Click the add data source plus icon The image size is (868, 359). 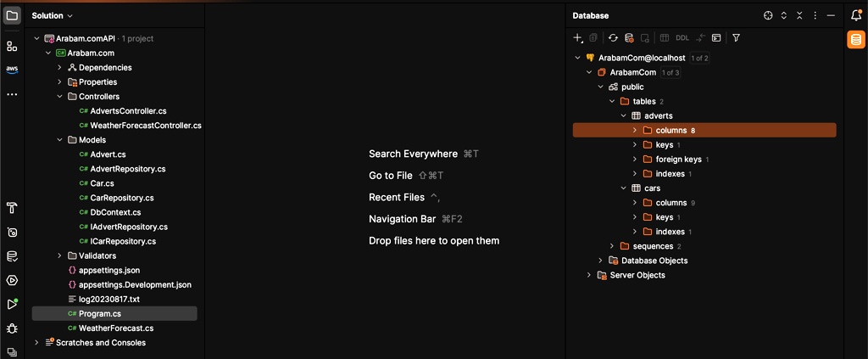(577, 37)
